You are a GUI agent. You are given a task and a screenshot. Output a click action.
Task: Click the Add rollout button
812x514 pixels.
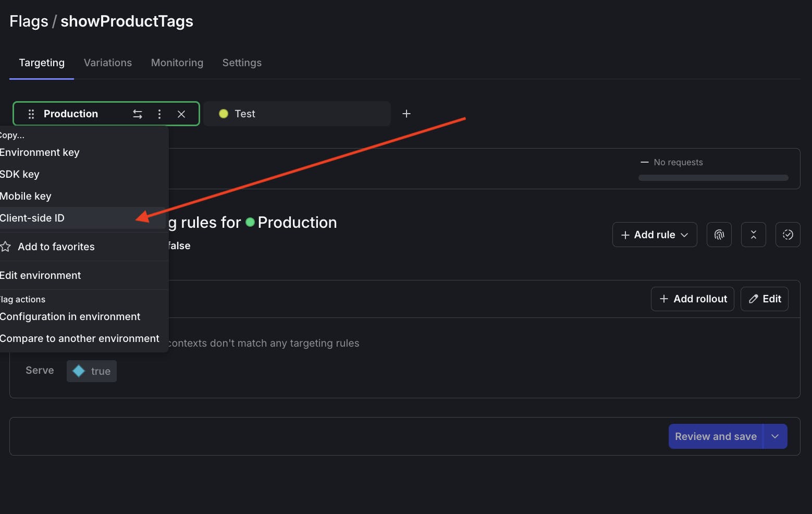(693, 299)
